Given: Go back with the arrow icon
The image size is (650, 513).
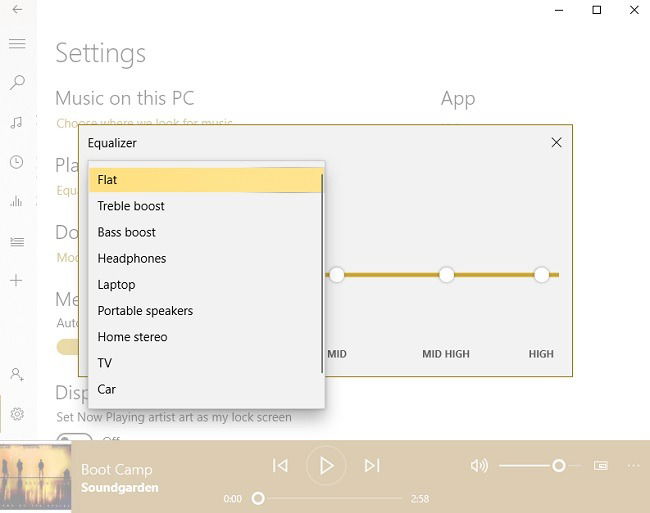Looking at the screenshot, I should point(17,9).
